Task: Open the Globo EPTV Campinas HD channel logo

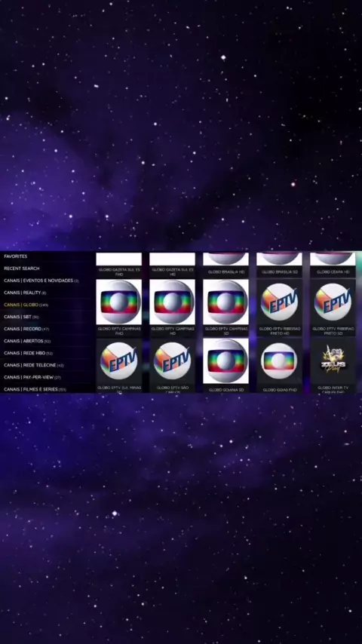Action: tap(172, 302)
